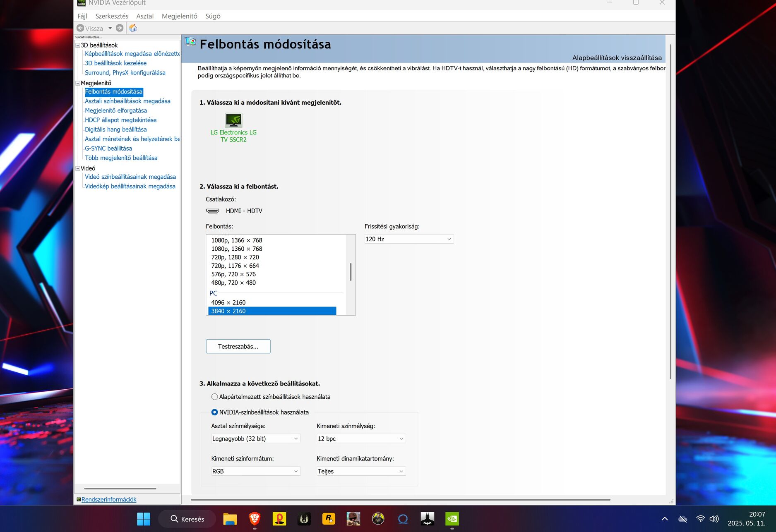The width and height of the screenshot is (776, 532).
Task: Open the Rendszerinformációk link
Action: [109, 499]
